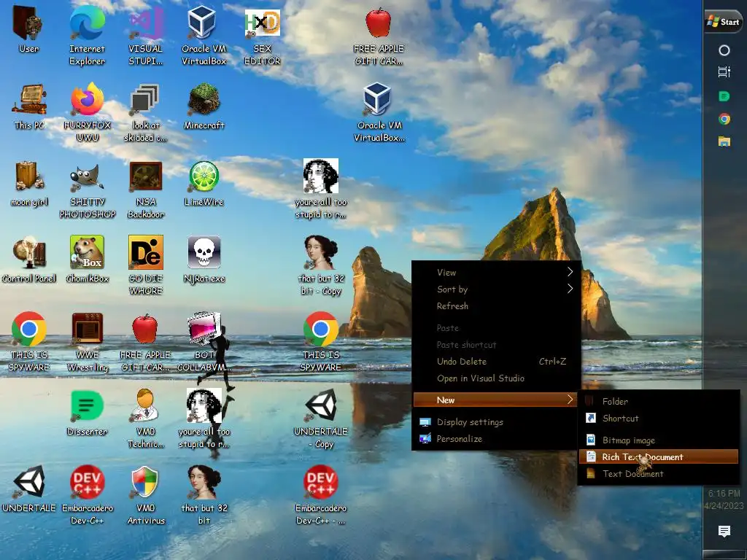Click the WWE Wrestling desktop icon
This screenshot has width=747, height=560.
(88, 342)
